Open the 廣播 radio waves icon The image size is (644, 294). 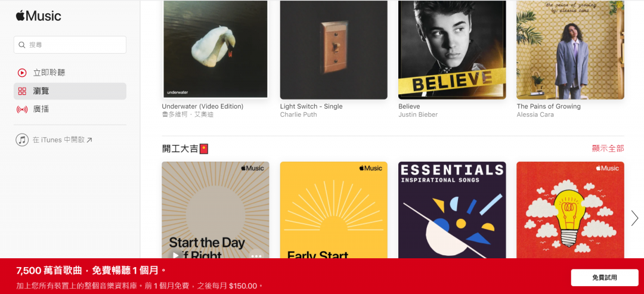pyautogui.click(x=22, y=109)
